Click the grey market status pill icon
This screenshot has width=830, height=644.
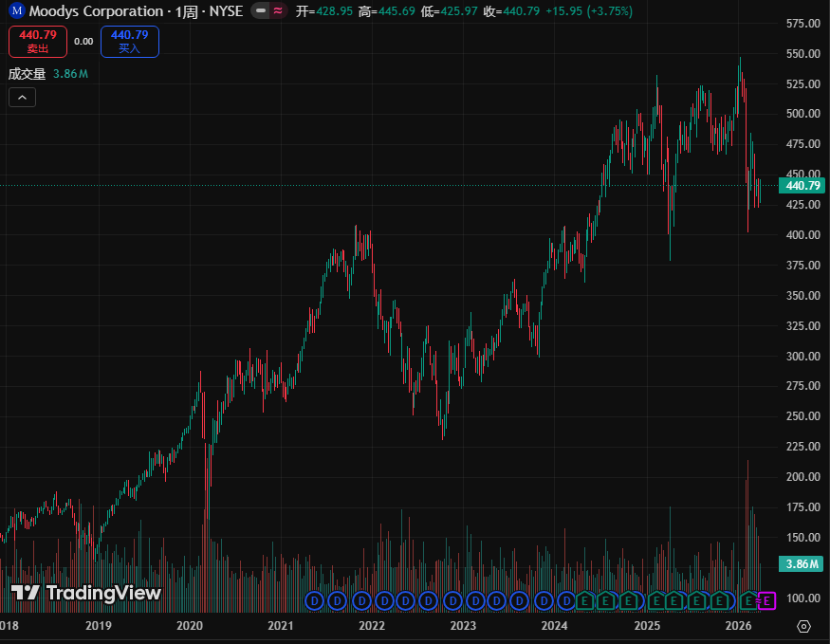pos(259,11)
